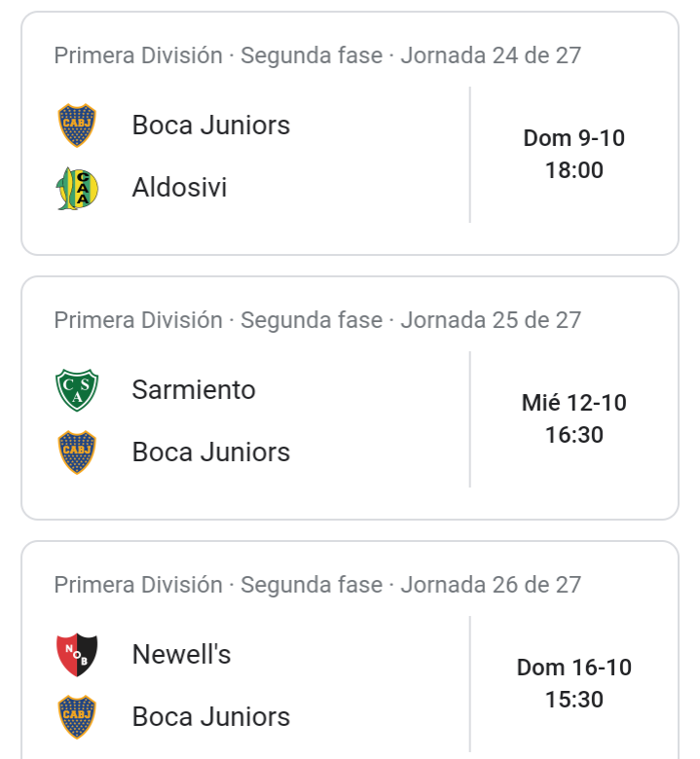Click the Boca Juniors crest in Jornada 24

[x=77, y=126]
